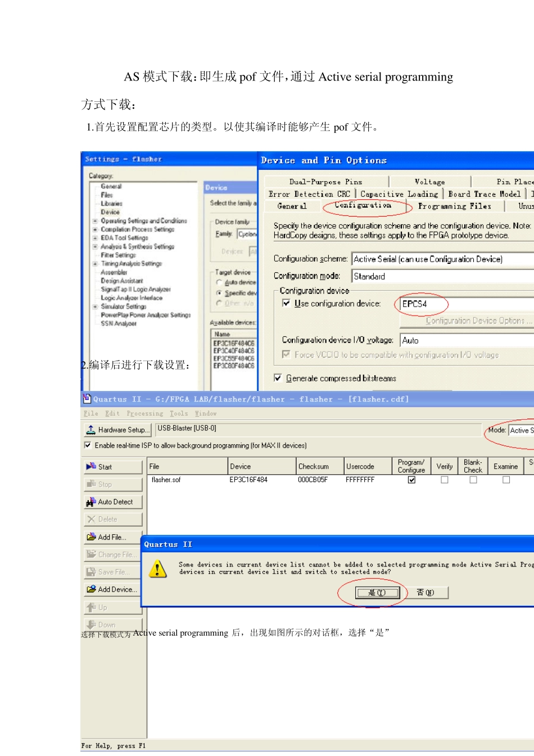
Task: Click the Delete button in programmer
Action: pyautogui.click(x=113, y=519)
